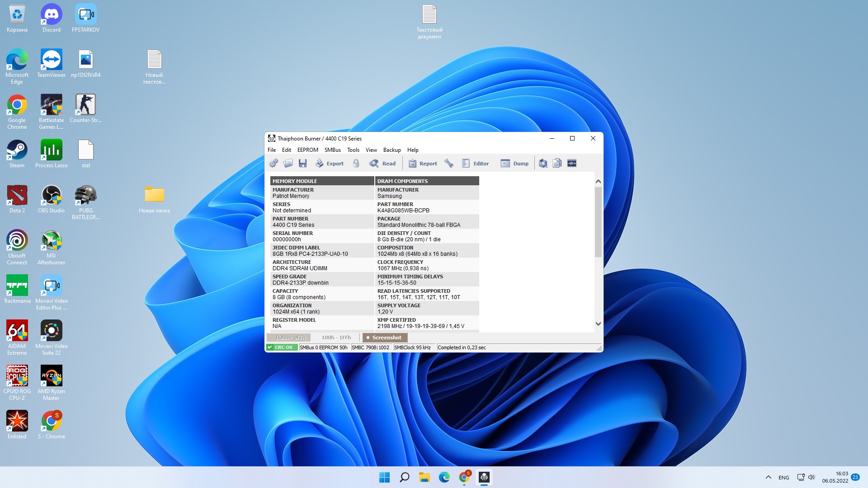Open the Dump view
The height and width of the screenshot is (488, 868).
(514, 164)
